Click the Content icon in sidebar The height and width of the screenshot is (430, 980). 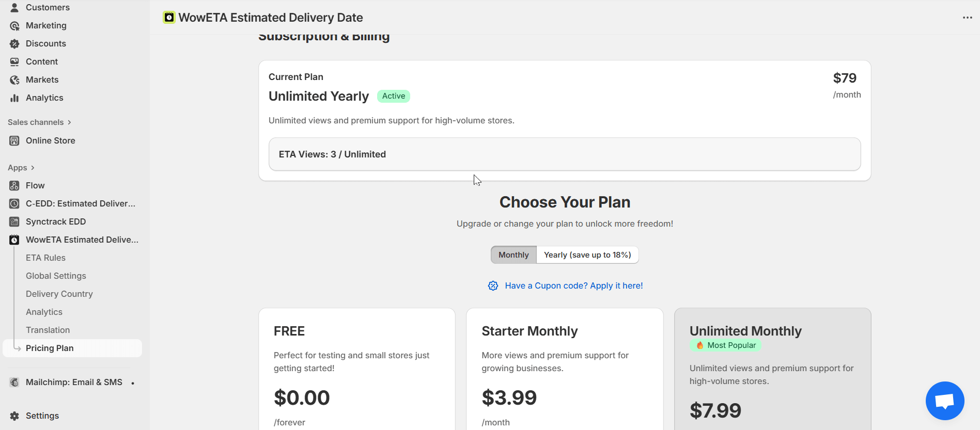14,61
